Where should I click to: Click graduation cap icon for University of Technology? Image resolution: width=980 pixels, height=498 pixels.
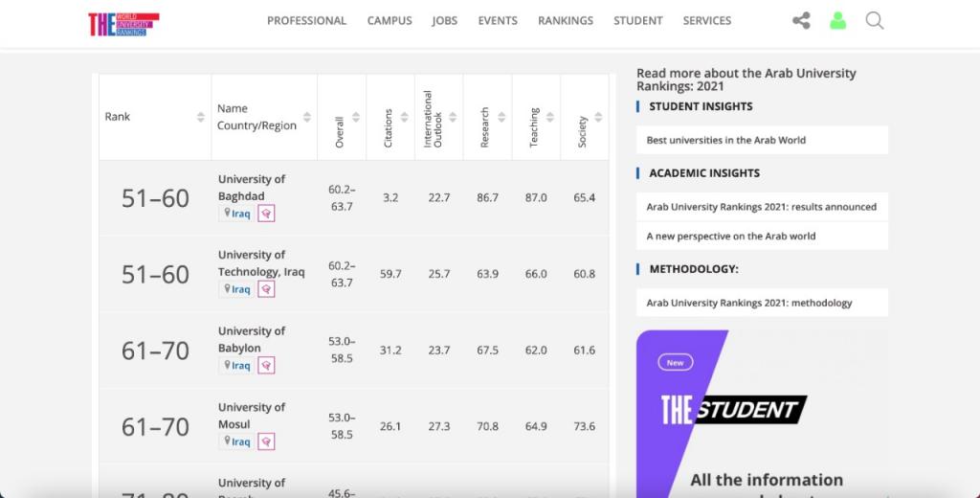pyautogui.click(x=266, y=289)
